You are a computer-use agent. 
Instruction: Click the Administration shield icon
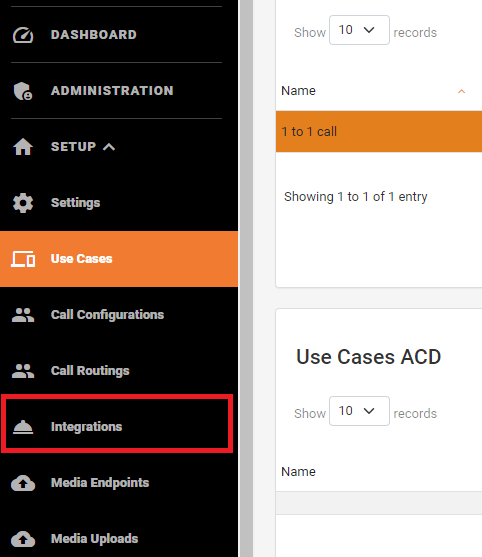(x=23, y=91)
